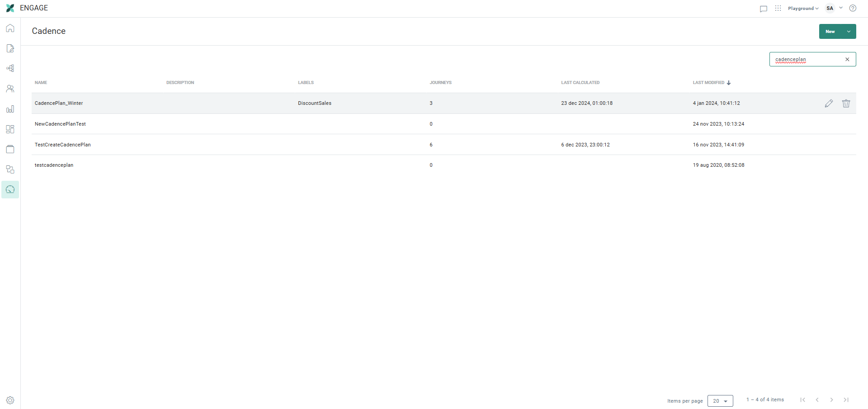Expand the New button dropdown arrow
The width and height of the screenshot is (868, 409).
point(849,32)
